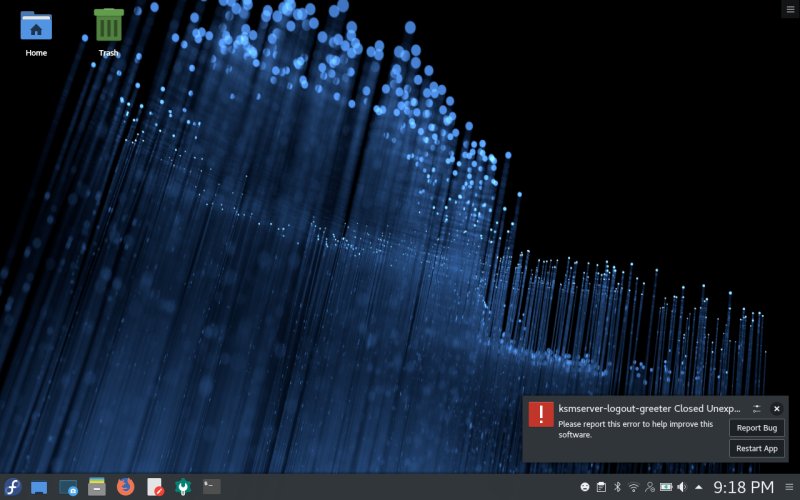Image resolution: width=800 pixels, height=500 pixels.
Task: Launch Discover software center from taskbar
Action: (x=68, y=487)
